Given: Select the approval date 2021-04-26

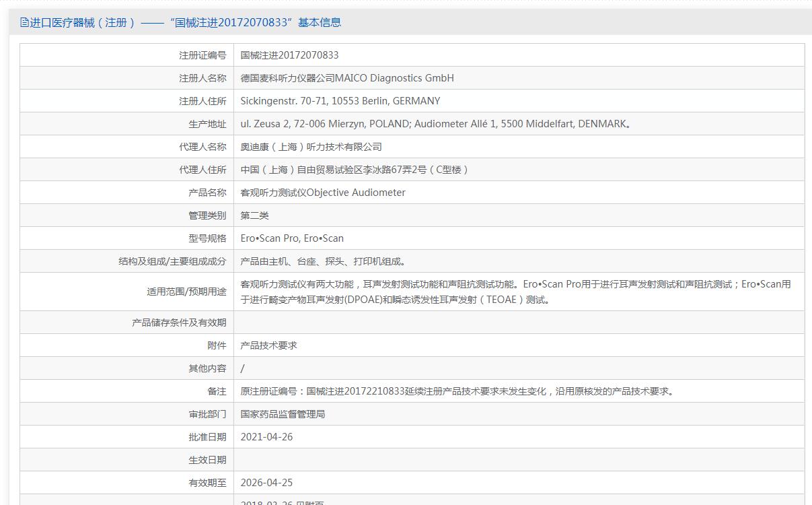Looking at the screenshot, I should click(266, 437).
